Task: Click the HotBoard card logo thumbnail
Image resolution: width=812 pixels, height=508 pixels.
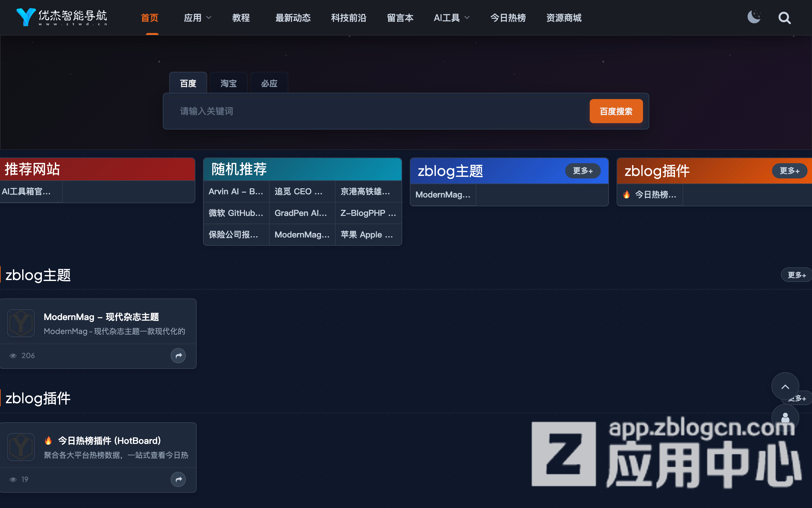Action: pyautogui.click(x=21, y=447)
